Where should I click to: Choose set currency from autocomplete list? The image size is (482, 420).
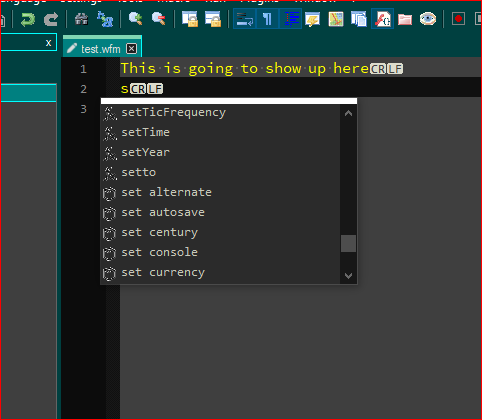[x=220, y=272]
